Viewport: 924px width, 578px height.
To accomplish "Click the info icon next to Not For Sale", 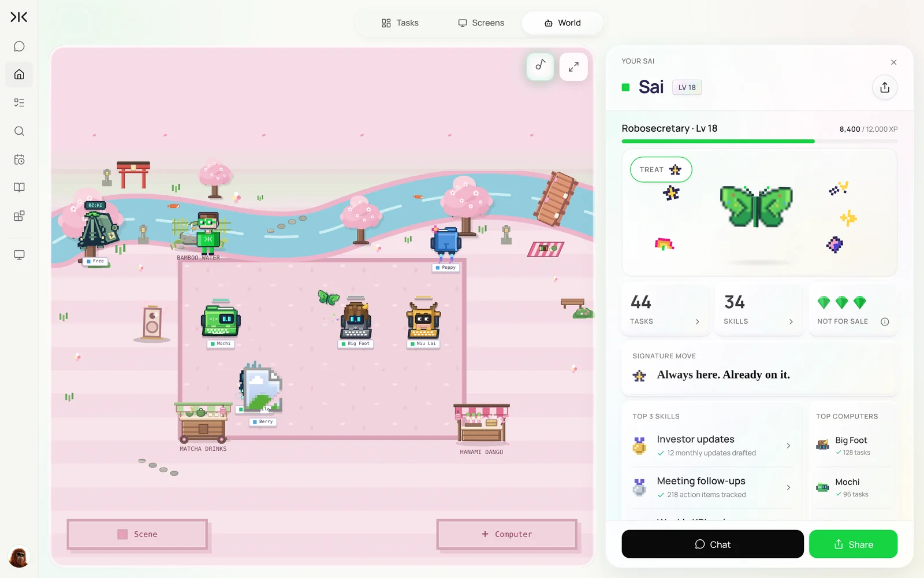I will pyautogui.click(x=885, y=321).
